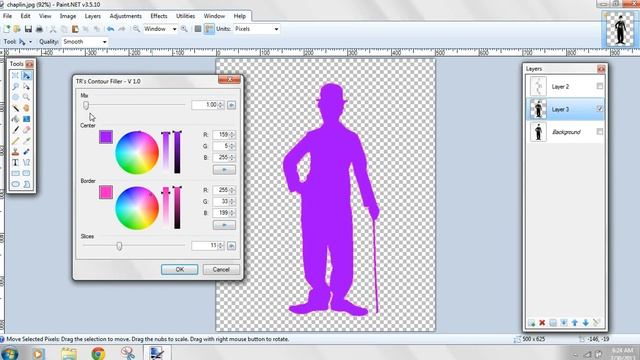Screen dimensions: 640x360
Task: Select the Recolor tool
Action: 27,151
